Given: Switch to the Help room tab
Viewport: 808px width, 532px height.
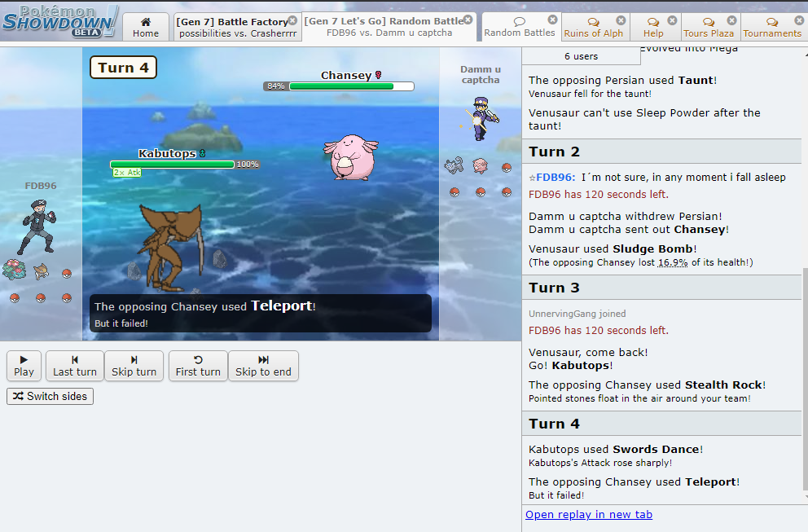Looking at the screenshot, I should tap(653, 28).
